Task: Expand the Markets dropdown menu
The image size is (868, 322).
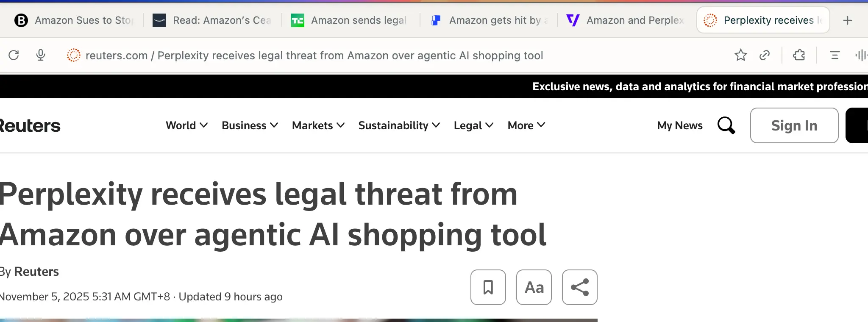Action: coord(318,125)
